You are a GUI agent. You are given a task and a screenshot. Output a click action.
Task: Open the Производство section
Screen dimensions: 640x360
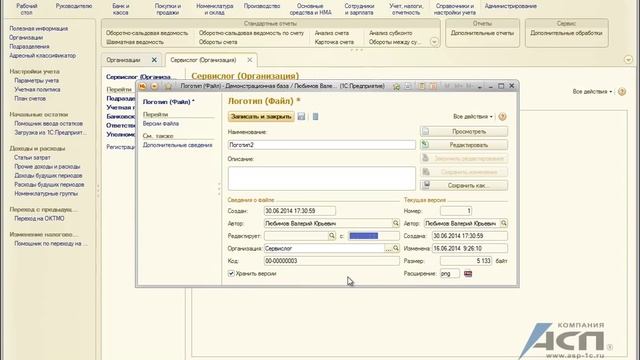[262, 6]
